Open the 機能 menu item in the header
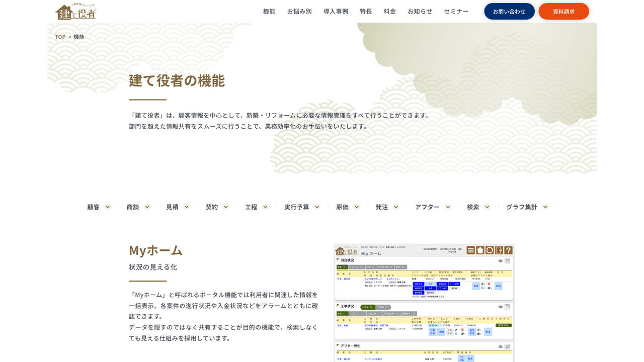Screen dimensions: 644x362 [x=269, y=11]
